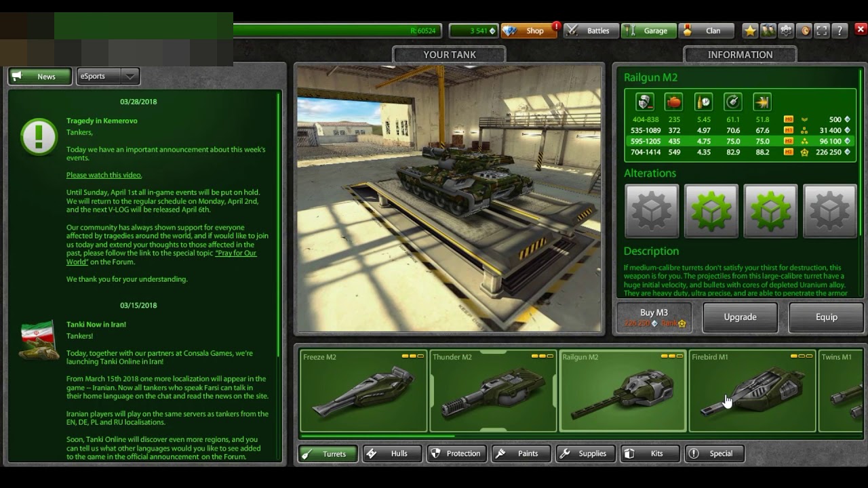
Task: Click the fourth grey alteration gear slot
Action: coord(830,211)
